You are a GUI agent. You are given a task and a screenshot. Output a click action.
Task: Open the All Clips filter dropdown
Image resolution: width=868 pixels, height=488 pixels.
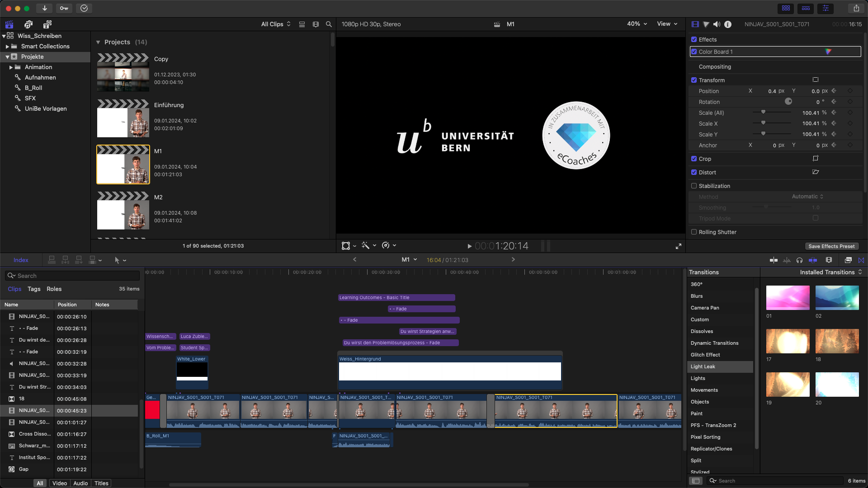276,24
